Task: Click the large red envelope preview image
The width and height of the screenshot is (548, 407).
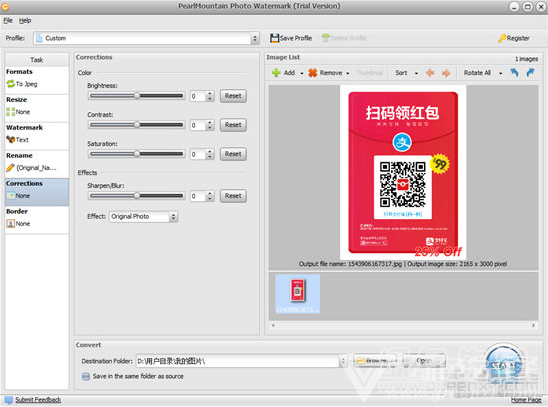Action: point(403,173)
